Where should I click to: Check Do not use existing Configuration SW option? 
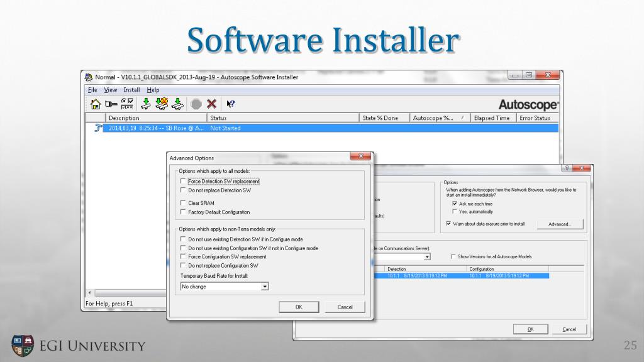(183, 248)
